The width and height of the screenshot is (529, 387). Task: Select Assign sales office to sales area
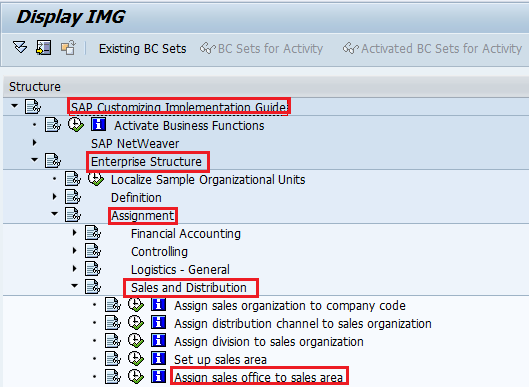click(x=258, y=378)
